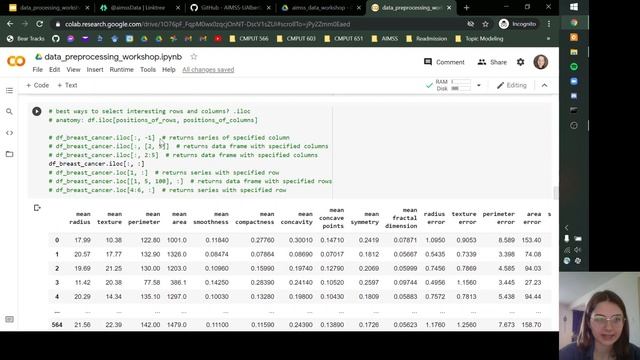This screenshot has height=360, width=640.
Task: Open the CMPUT 651 bookmark folder
Action: pyautogui.click(x=343, y=39)
